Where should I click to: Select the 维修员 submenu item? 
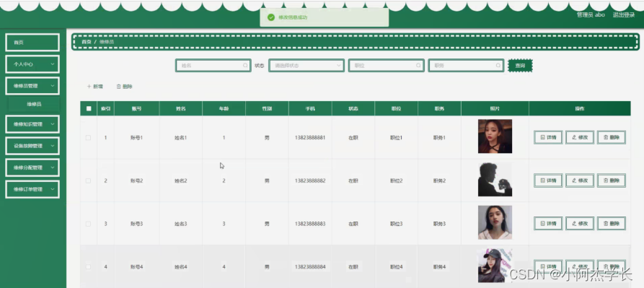point(34,105)
